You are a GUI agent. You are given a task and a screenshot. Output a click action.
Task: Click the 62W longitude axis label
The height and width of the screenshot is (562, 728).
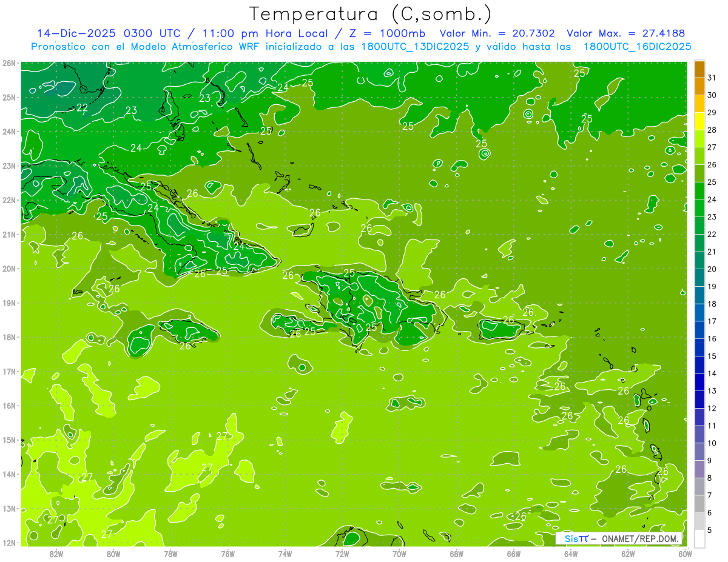tap(628, 554)
